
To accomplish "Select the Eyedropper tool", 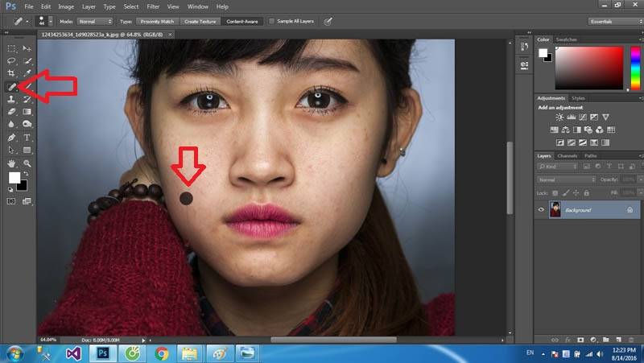I will 27,73.
